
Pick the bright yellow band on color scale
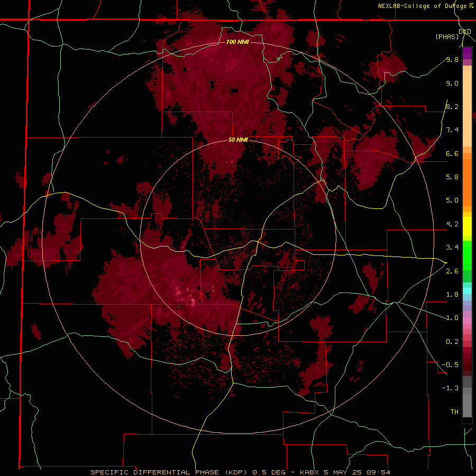coord(467,226)
